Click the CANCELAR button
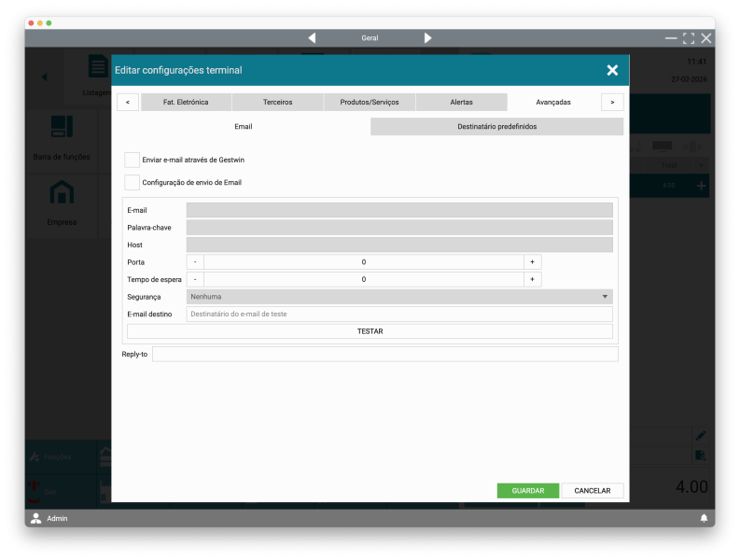740x560 pixels. (593, 491)
